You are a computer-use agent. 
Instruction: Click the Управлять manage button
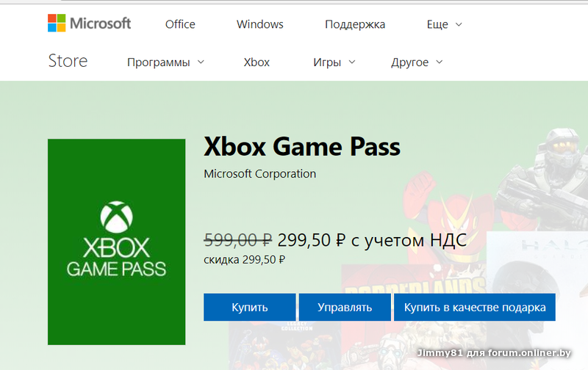coord(345,307)
